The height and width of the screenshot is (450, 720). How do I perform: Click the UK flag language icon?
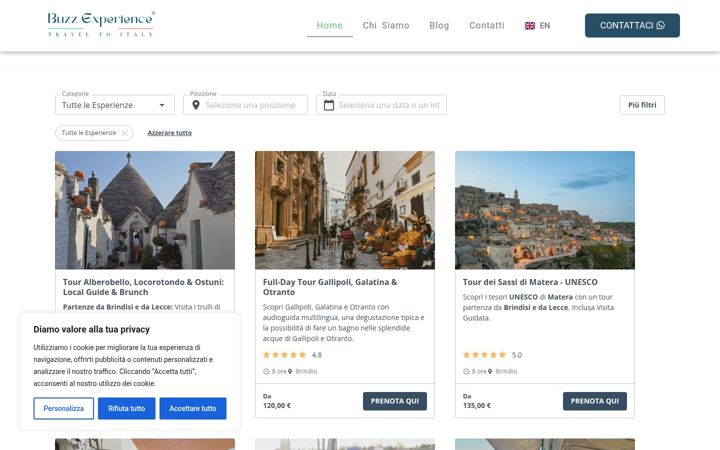click(530, 26)
